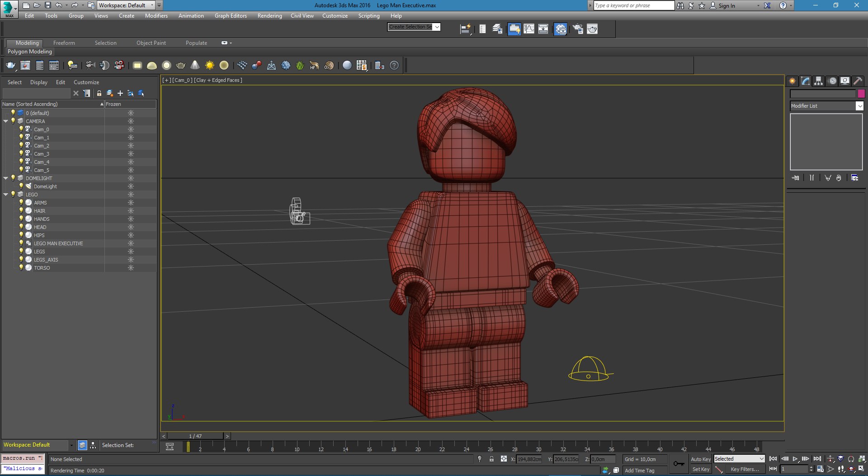Open the Scripting menu
868x476 pixels.
369,16
